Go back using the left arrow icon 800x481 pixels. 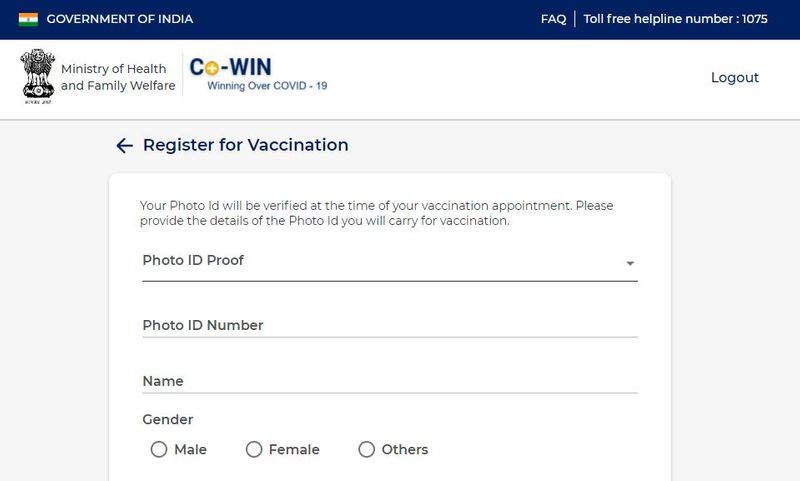(x=124, y=145)
